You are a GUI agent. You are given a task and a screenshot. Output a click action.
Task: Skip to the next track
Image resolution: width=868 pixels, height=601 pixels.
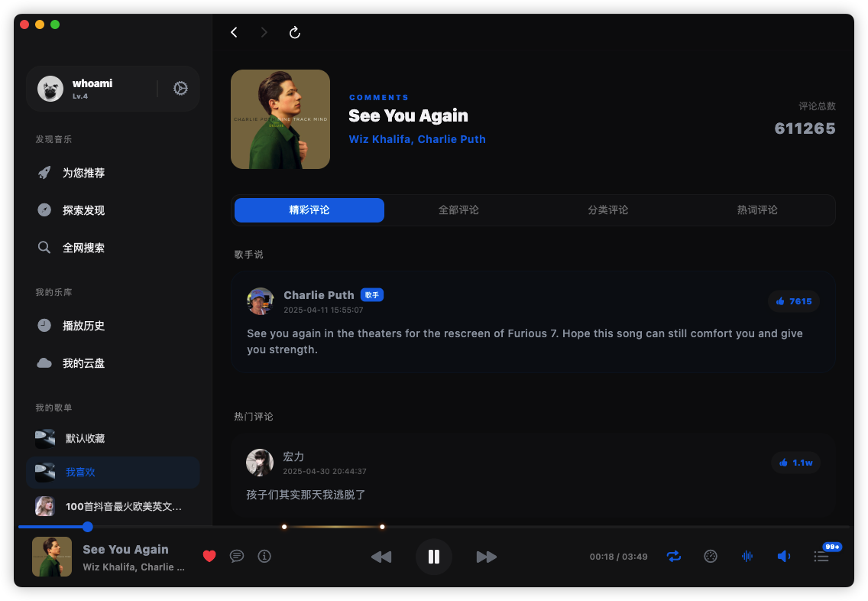[x=487, y=557]
